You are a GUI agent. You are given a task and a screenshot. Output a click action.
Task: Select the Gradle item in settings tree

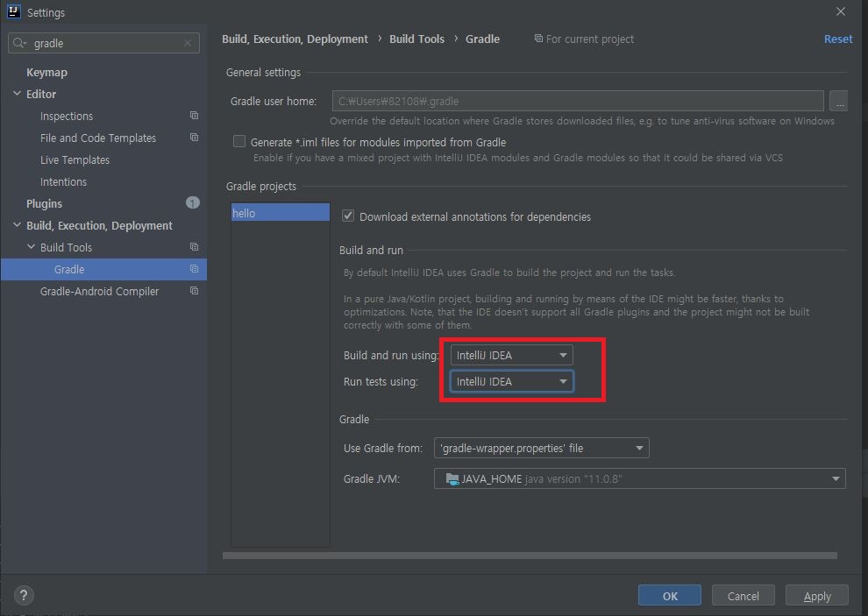pyautogui.click(x=103, y=269)
